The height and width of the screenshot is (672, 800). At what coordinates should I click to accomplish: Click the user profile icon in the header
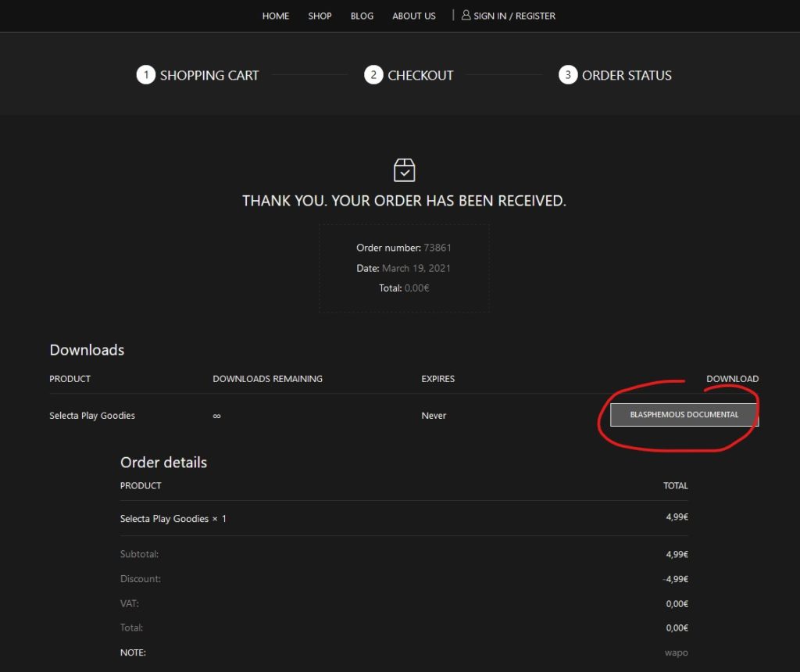pyautogui.click(x=466, y=15)
